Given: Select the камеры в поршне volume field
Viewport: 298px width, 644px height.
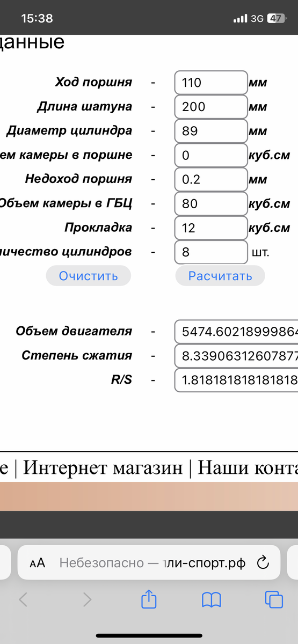Looking at the screenshot, I should [x=211, y=155].
